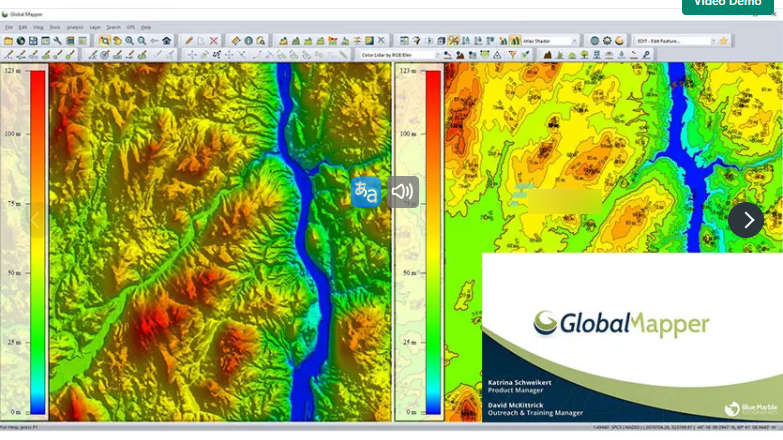783x440 pixels.
Task: Toggle the highlighted yellow tool icon beside the hill shading icon
Action: pyautogui.click(x=453, y=41)
